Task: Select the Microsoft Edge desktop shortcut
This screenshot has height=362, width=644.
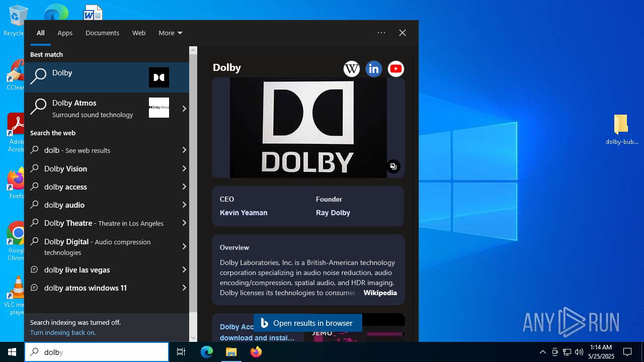Action: coord(56,12)
